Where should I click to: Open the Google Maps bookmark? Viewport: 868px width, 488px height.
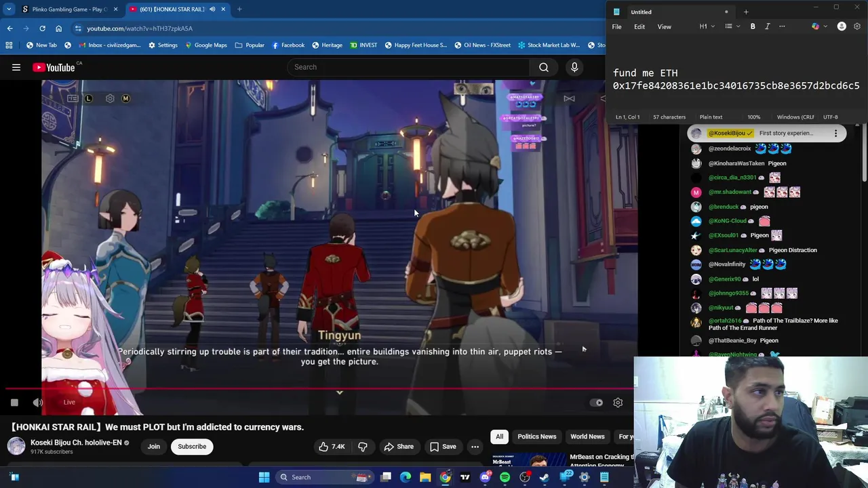206,45
